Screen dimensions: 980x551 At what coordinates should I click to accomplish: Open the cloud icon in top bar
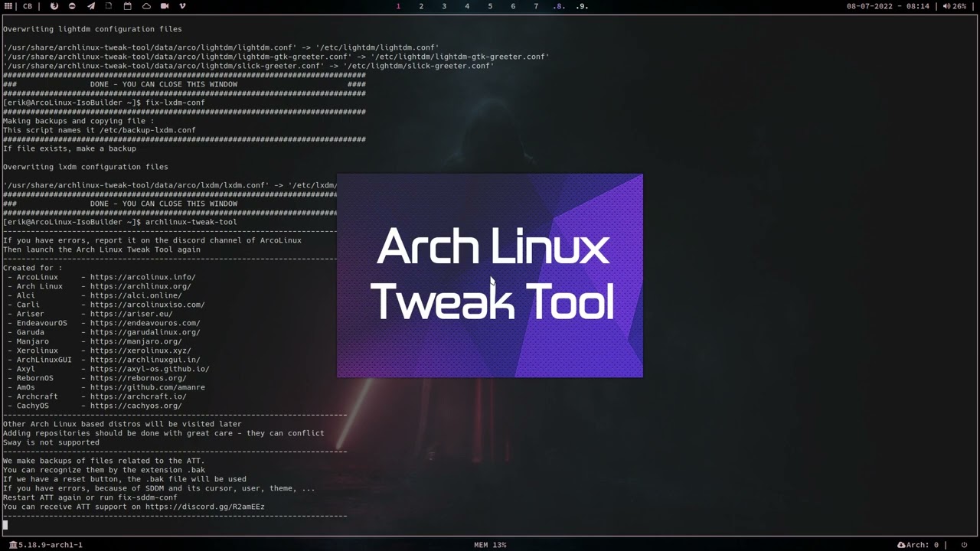(x=146, y=6)
